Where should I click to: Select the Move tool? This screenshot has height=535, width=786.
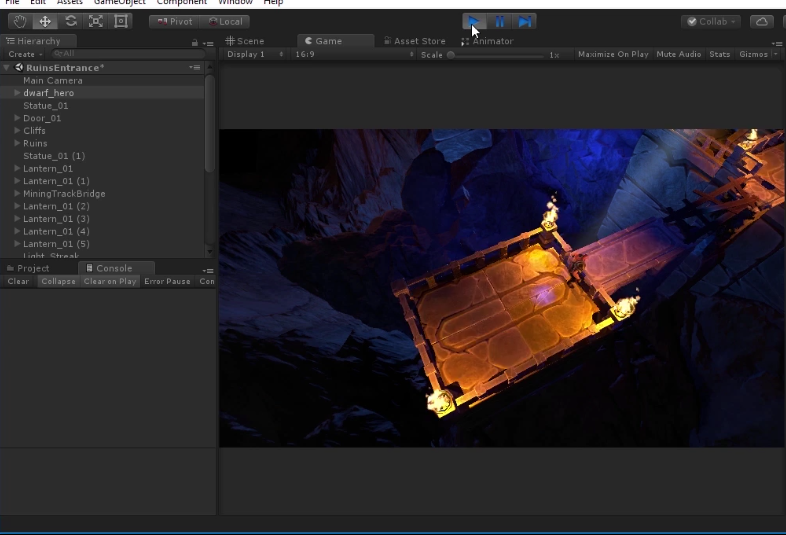[45, 21]
